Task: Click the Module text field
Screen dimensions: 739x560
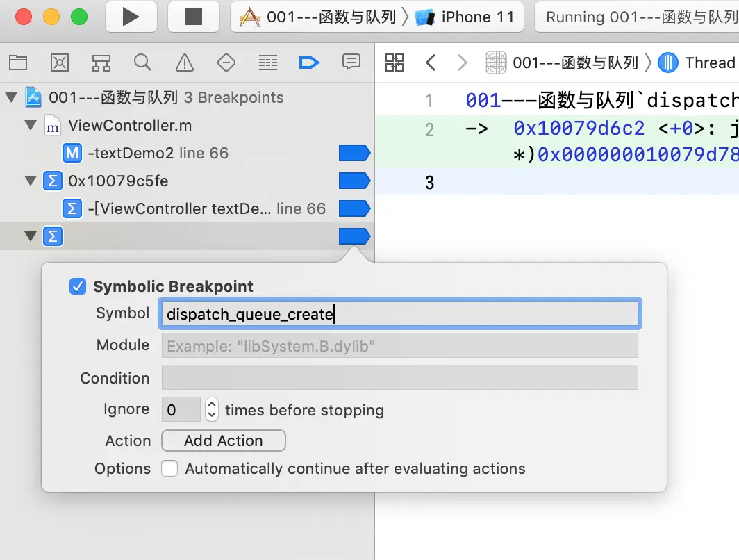Action: point(399,345)
